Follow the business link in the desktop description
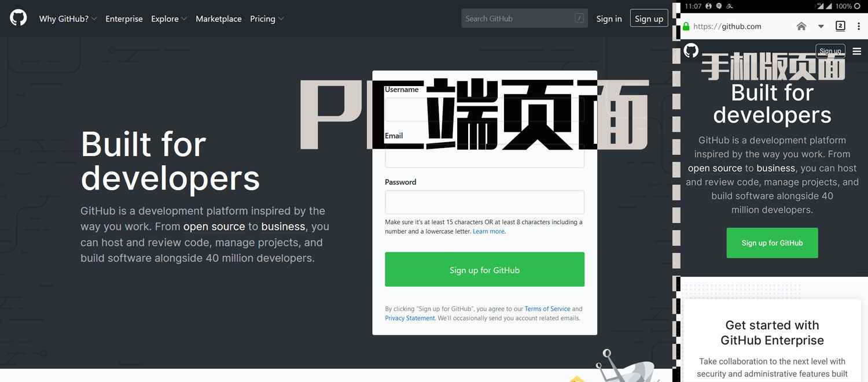This screenshot has width=868, height=382. pos(283,227)
